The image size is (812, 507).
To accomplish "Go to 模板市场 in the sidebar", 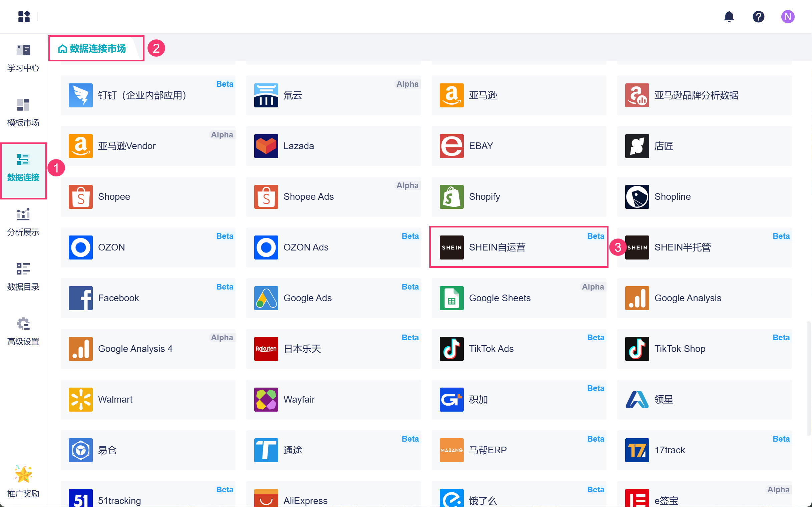I will [x=23, y=113].
